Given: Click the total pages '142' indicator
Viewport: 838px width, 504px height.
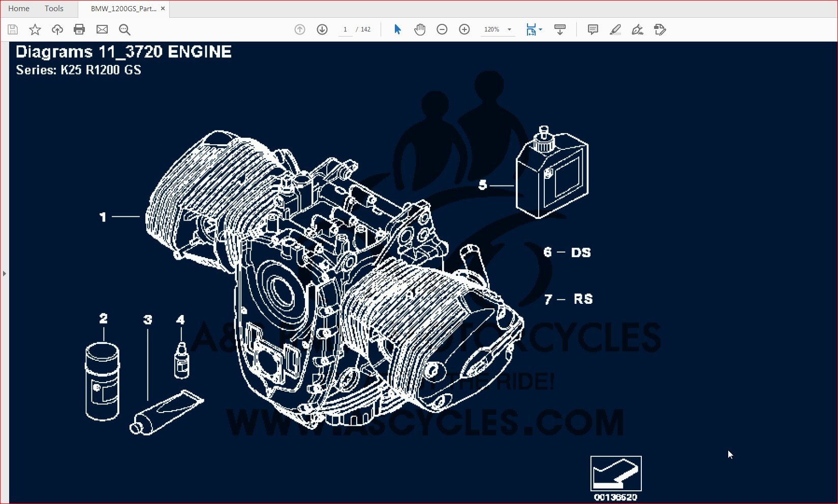Looking at the screenshot, I should point(365,29).
